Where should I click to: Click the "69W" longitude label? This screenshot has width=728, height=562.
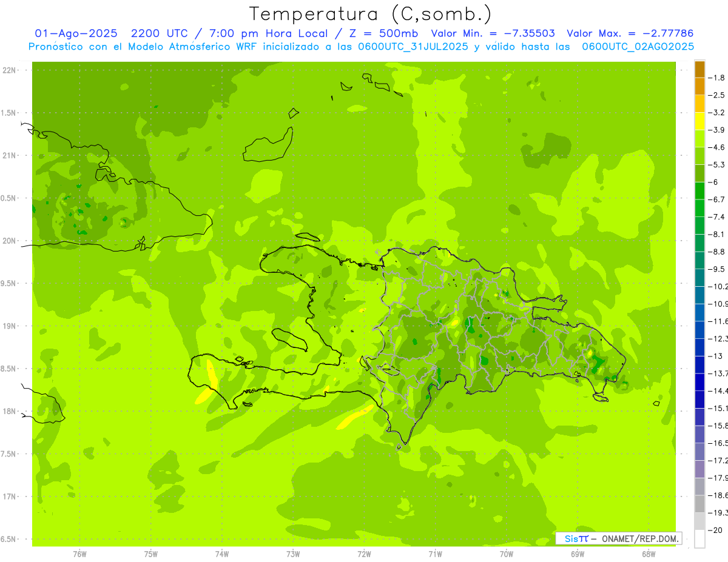[578, 554]
